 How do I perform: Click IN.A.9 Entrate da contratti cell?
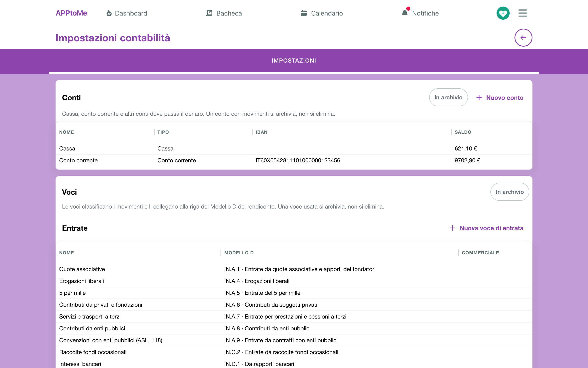[281, 340]
